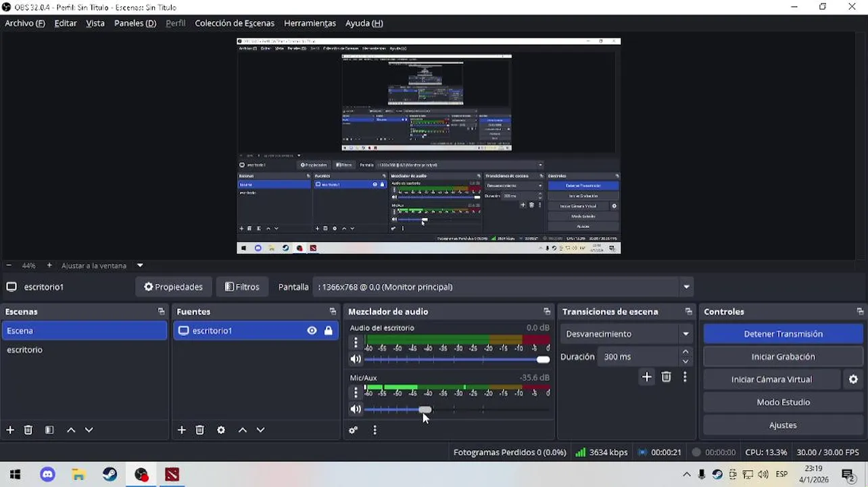Start recording with Iniciar Grabación

(x=783, y=357)
